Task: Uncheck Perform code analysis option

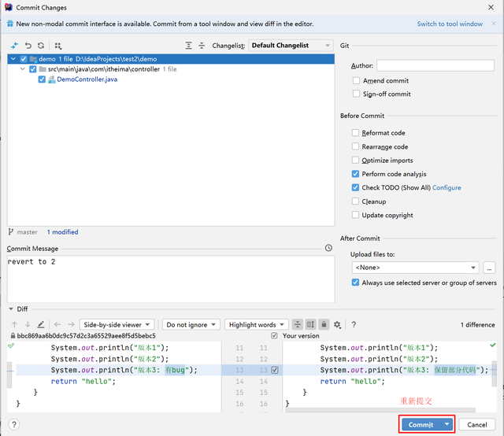Action: click(356, 174)
